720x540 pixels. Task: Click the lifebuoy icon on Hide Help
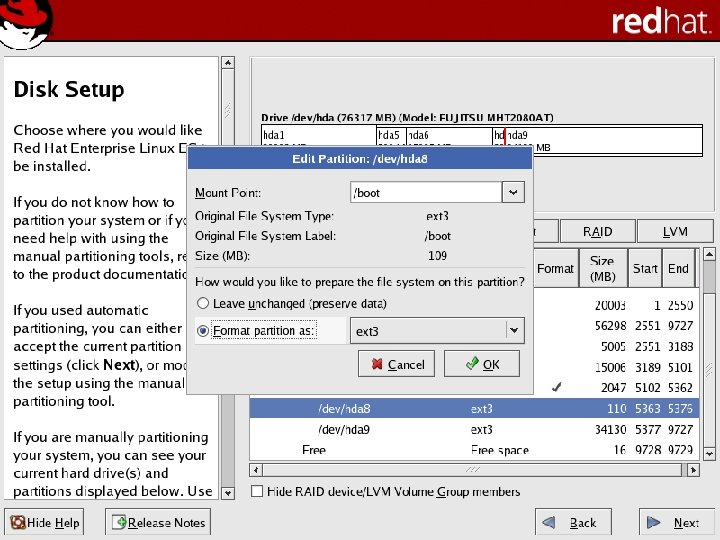(18, 522)
